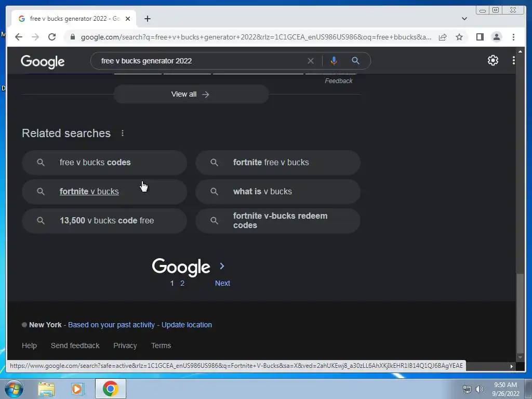Open the Help footer link
This screenshot has width=532, height=399.
coord(29,345)
